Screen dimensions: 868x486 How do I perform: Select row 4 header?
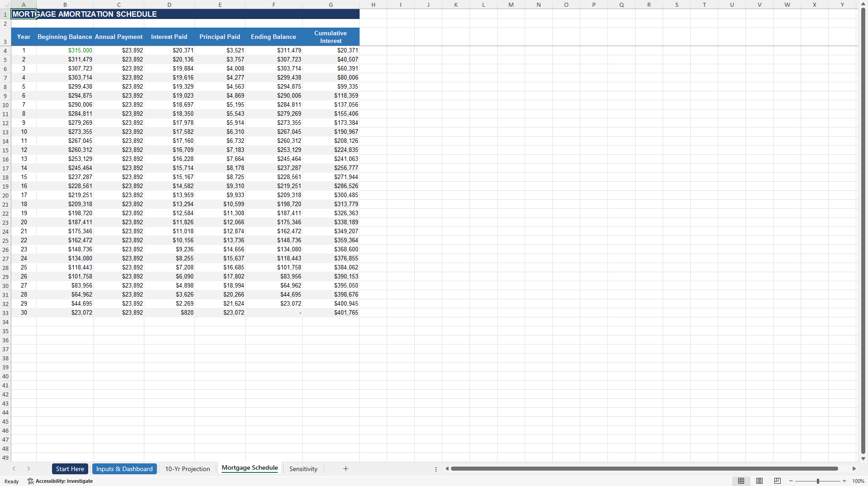pos(5,51)
